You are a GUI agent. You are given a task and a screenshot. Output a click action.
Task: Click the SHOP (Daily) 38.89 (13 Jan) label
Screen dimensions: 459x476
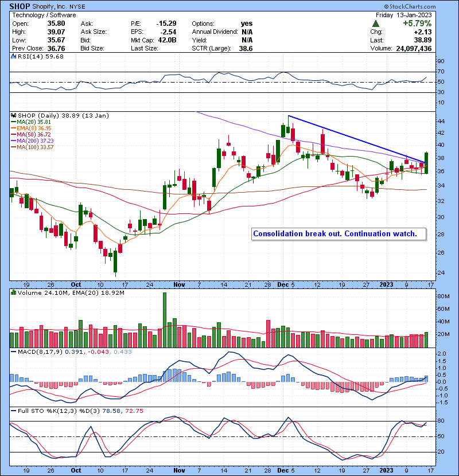click(63, 115)
